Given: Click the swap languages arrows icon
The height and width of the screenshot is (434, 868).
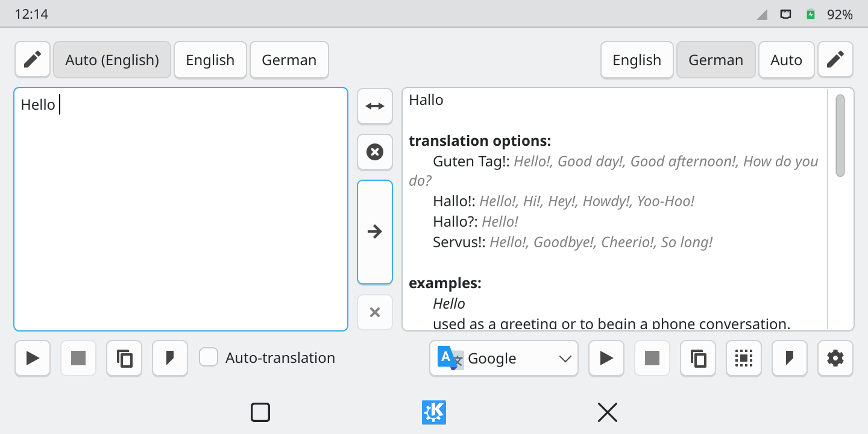Looking at the screenshot, I should [x=375, y=106].
